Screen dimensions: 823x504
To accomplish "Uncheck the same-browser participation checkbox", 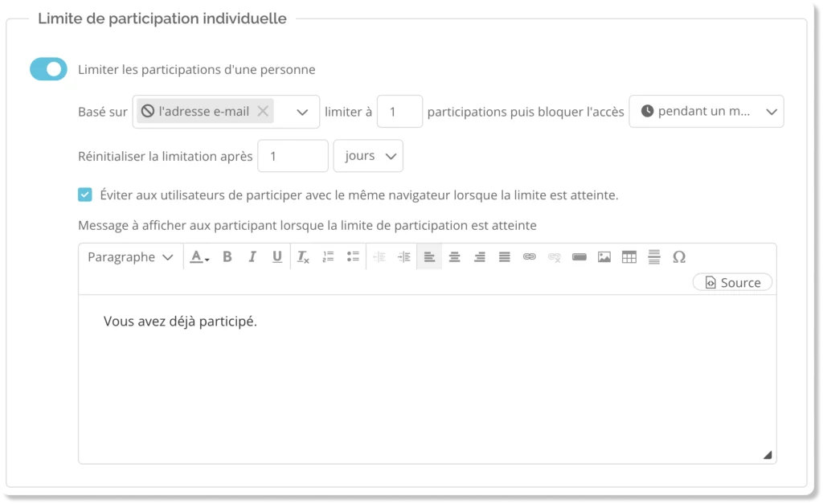I will pyautogui.click(x=85, y=195).
